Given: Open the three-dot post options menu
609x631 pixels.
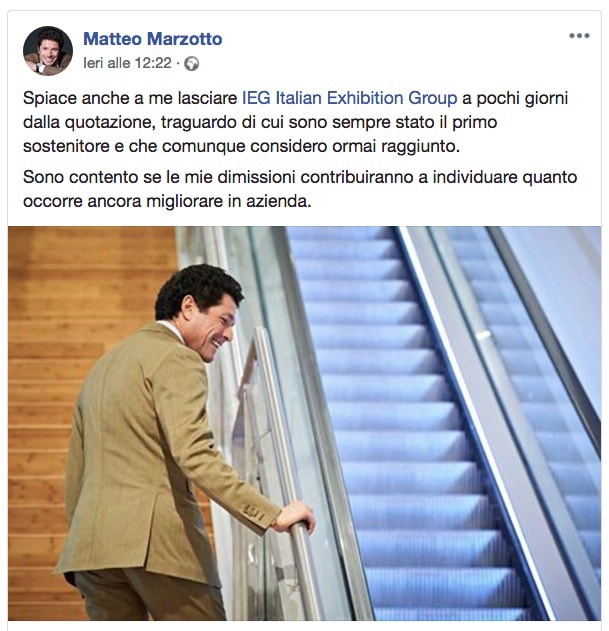Looking at the screenshot, I should click(x=579, y=36).
